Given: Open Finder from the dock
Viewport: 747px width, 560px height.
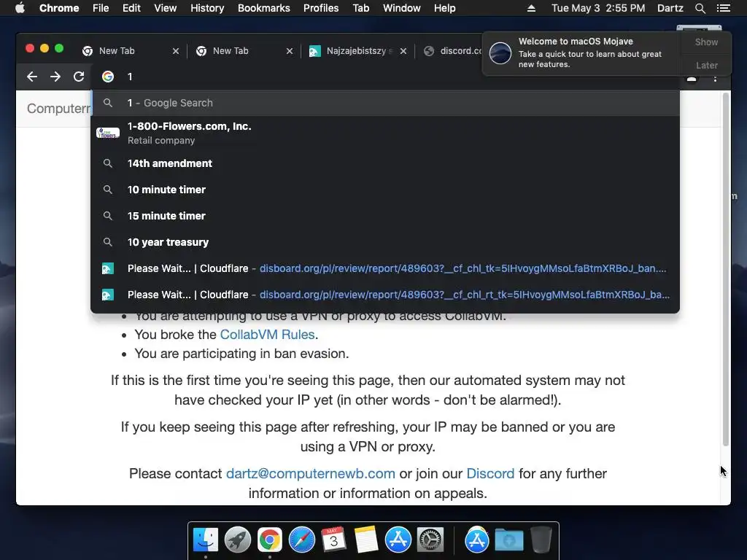Looking at the screenshot, I should pos(205,540).
